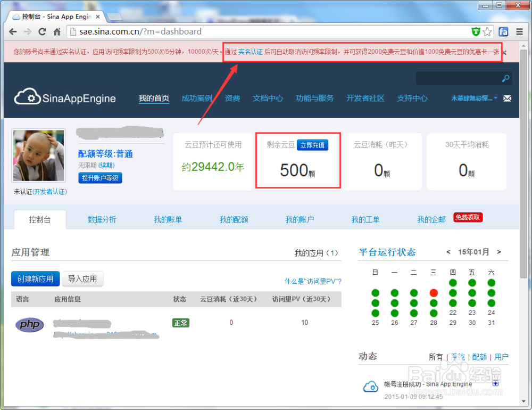Switch to the 我的账户 tab
Viewport: 532px width, 410px height.
300,219
